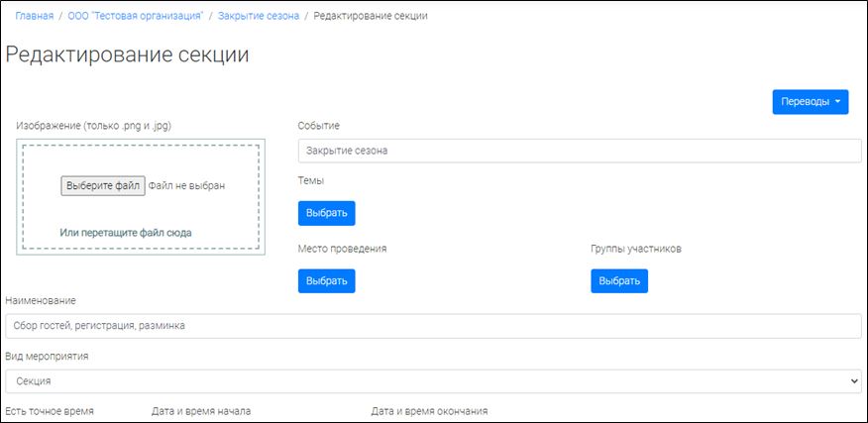
Task: Click the Редактирование секции page heading
Action: click(x=128, y=54)
